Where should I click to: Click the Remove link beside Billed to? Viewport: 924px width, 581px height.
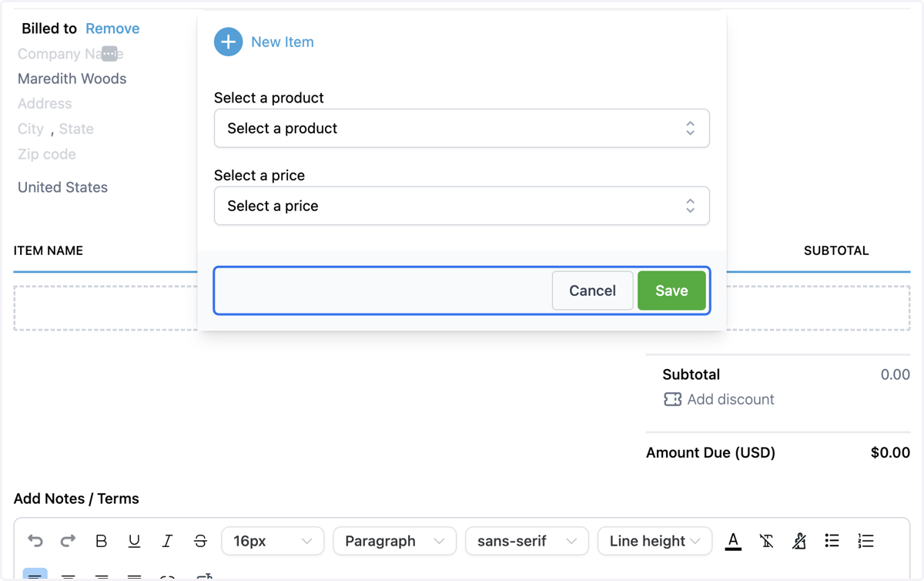click(x=112, y=29)
